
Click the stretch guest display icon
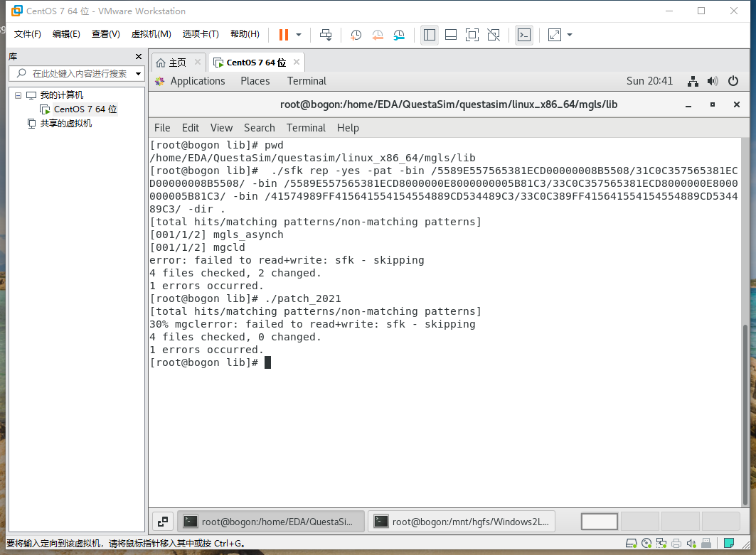[555, 35]
